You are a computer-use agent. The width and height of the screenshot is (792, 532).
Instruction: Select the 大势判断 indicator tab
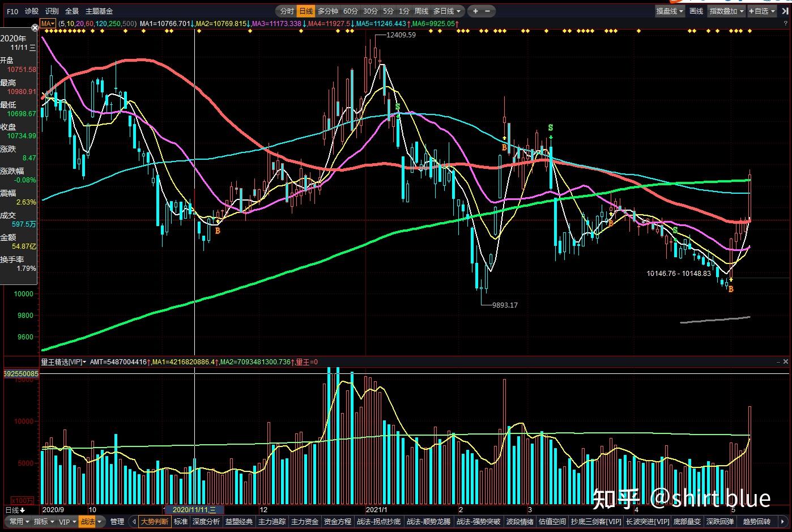point(155,522)
